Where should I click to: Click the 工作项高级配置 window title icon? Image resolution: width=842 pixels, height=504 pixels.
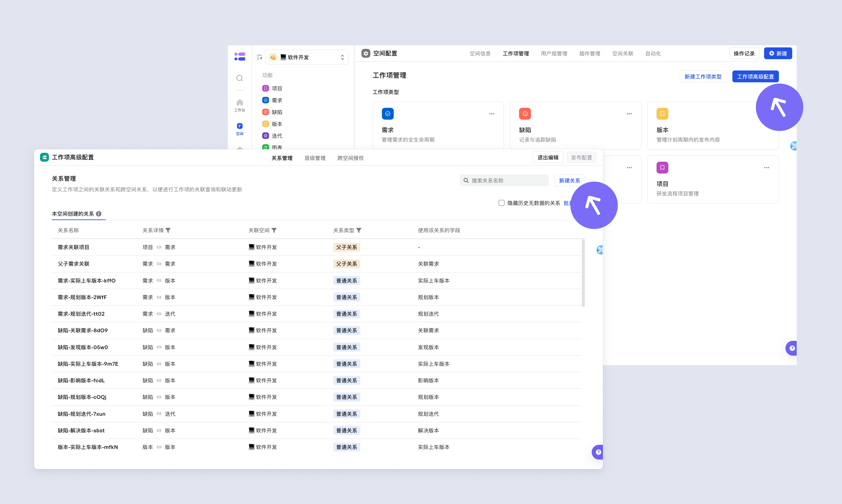(44, 157)
